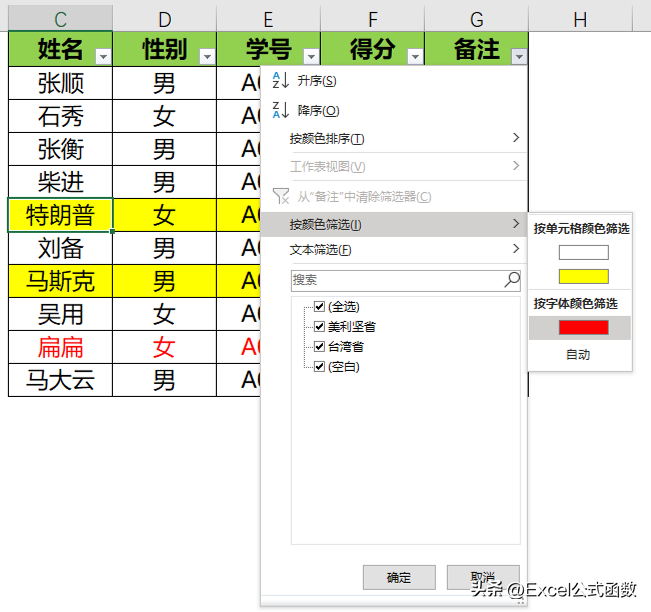Open the 姓名 column filter dropdown
The height and width of the screenshot is (612, 651).
[103, 56]
